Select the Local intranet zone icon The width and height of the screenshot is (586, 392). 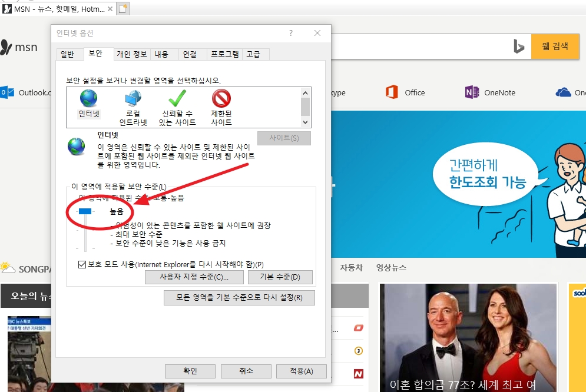133,99
